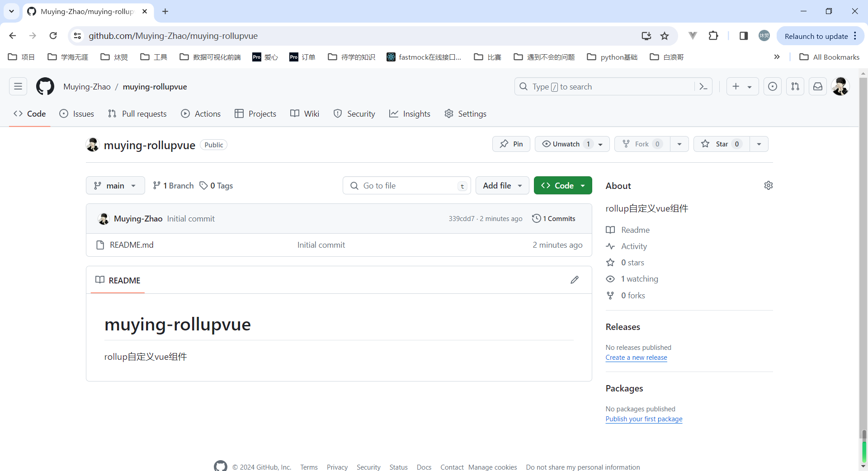The image size is (868, 471).
Task: Install the page as app from address bar
Action: point(646,36)
